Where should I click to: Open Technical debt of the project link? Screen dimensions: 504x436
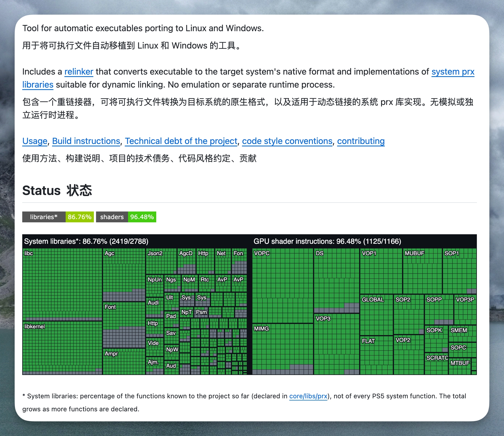pos(181,141)
